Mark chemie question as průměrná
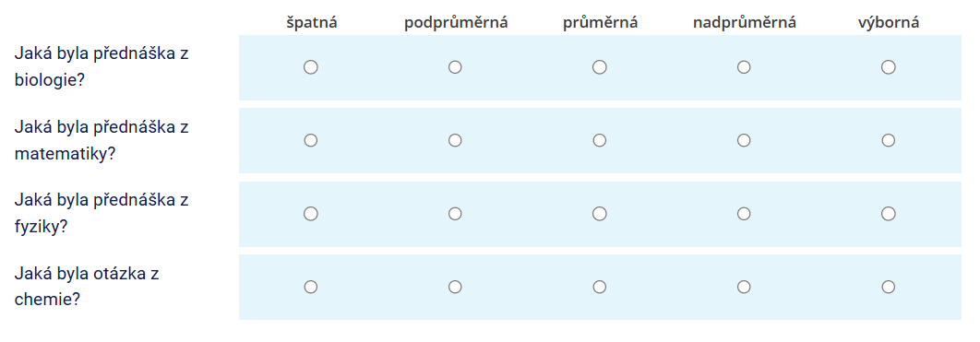Viewport: 980px width, 342px height. point(600,287)
